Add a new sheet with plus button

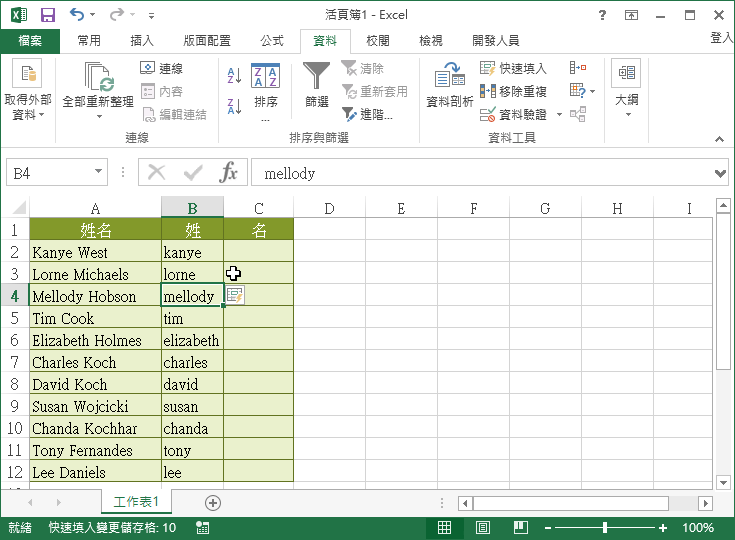(213, 503)
